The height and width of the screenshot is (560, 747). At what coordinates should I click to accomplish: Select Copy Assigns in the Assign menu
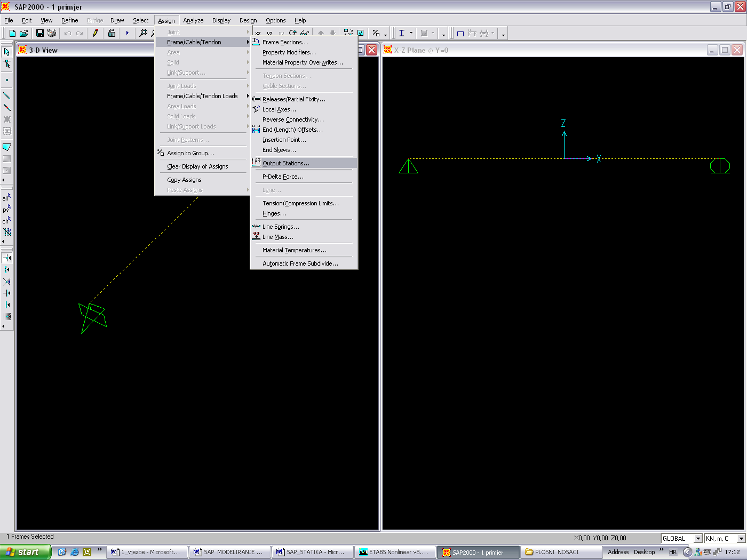(203, 180)
